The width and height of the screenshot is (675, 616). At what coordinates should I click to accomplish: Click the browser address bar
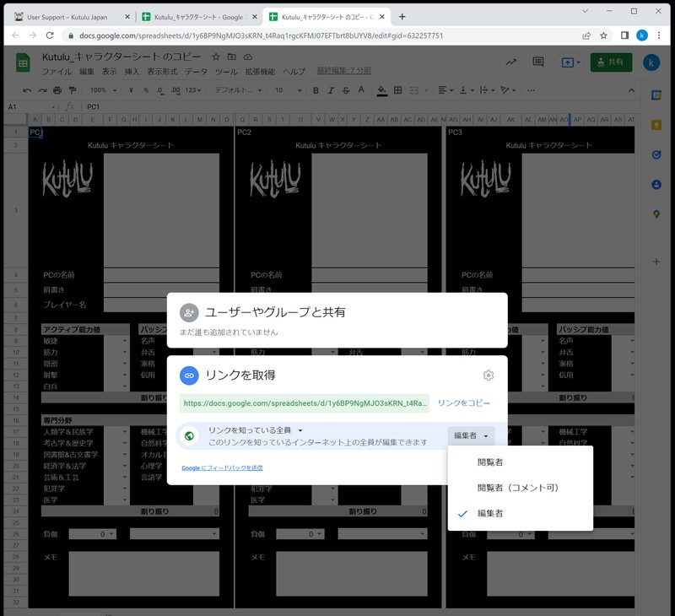(x=321, y=35)
